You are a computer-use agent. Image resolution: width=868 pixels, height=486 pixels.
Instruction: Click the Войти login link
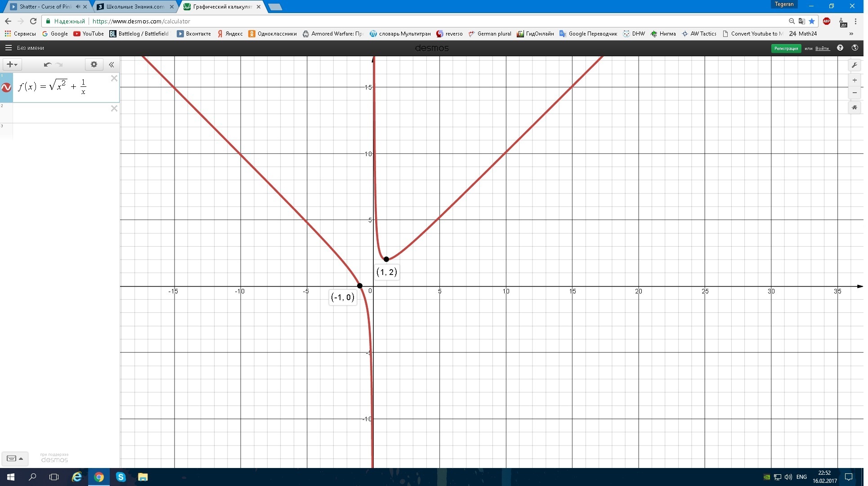coord(822,48)
